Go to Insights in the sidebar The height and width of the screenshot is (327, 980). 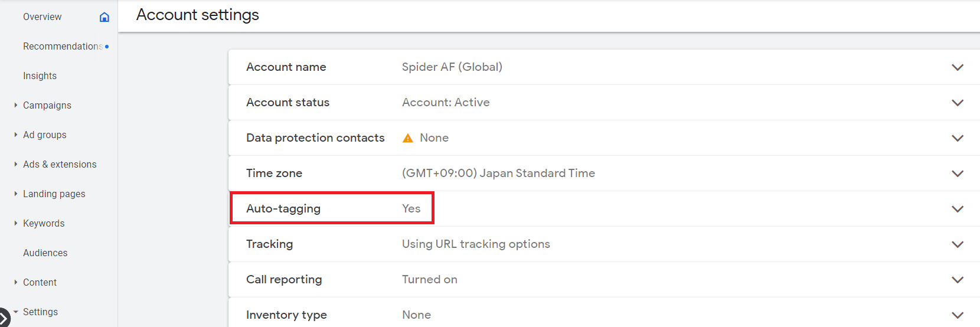[40, 76]
